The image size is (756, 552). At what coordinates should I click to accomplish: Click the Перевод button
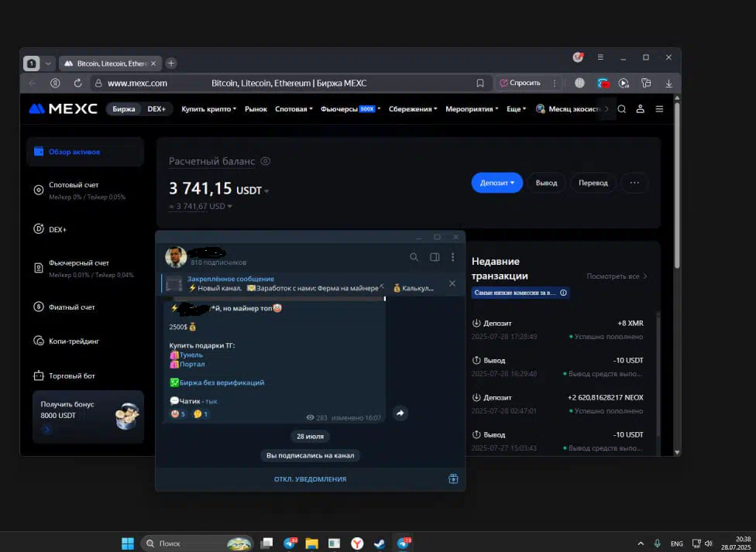[x=593, y=183]
